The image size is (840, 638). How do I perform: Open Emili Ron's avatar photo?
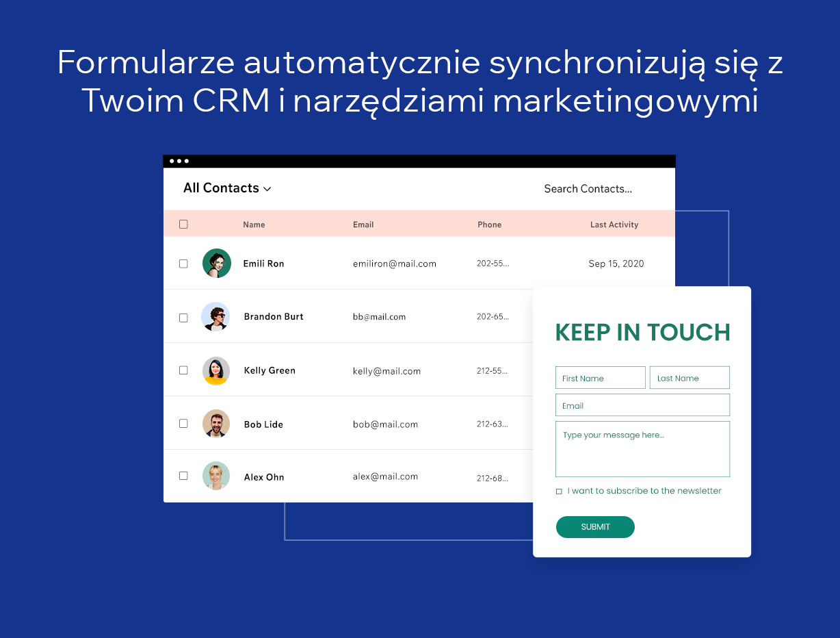click(x=217, y=263)
